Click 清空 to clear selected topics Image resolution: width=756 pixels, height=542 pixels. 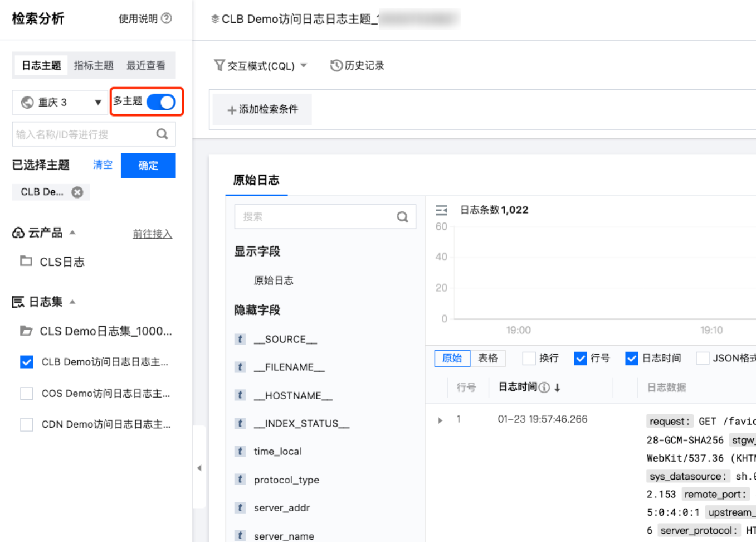103,165
